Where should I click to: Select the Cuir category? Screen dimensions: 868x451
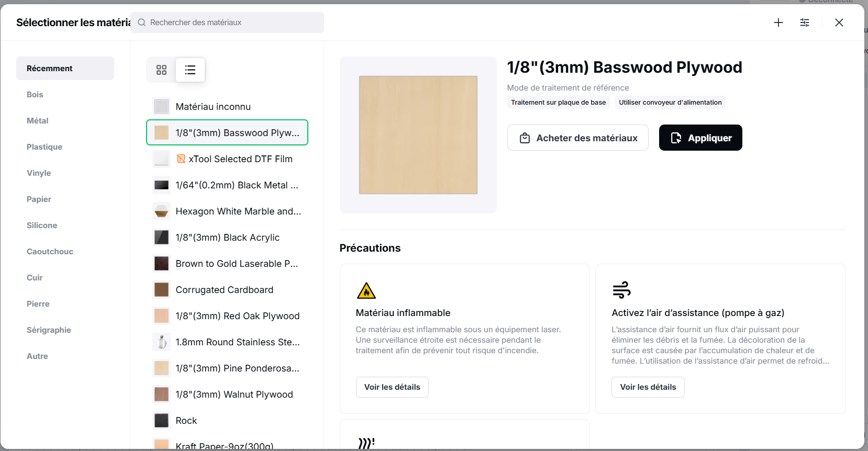tap(35, 278)
